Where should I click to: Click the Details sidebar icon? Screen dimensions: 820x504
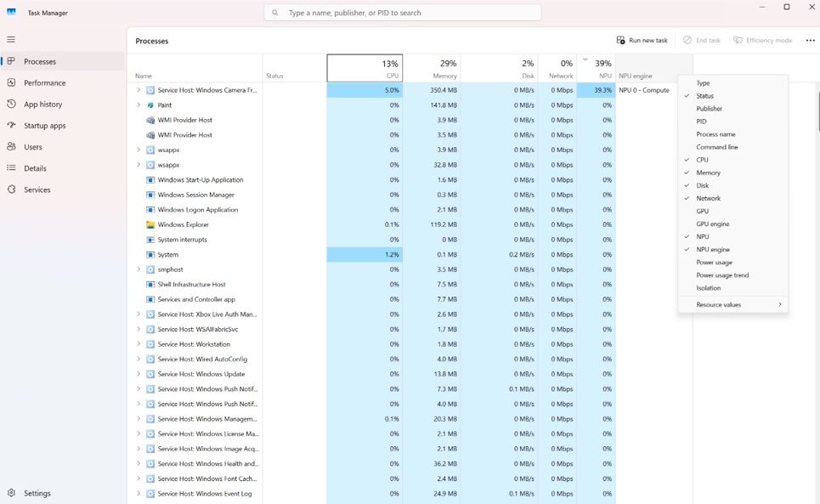point(11,168)
